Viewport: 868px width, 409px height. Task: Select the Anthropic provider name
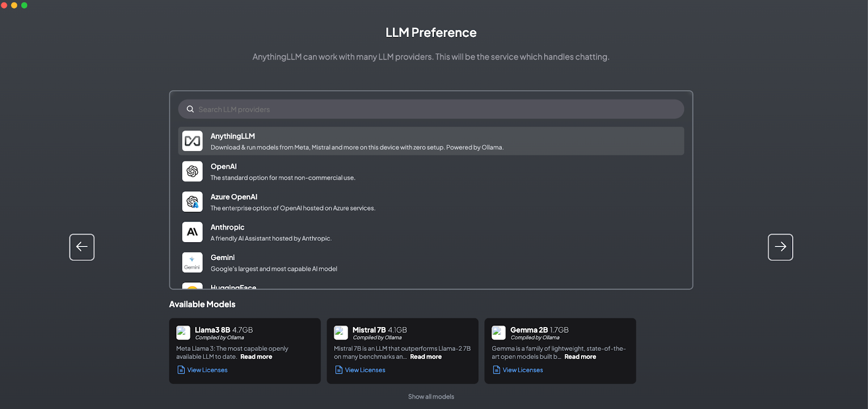coord(227,228)
